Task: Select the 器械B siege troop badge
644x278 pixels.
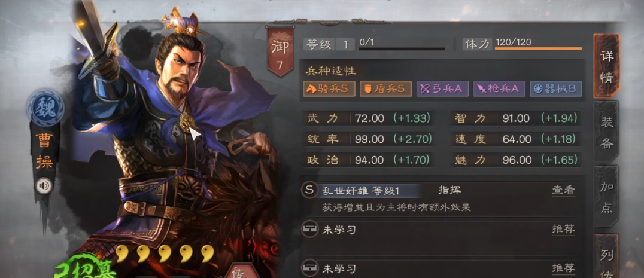Action: [555, 89]
